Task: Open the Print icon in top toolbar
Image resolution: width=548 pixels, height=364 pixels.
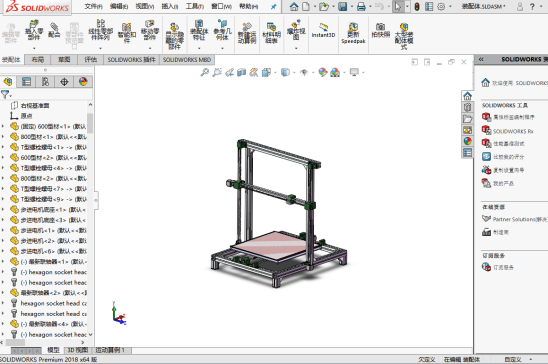Action: pos(361,6)
